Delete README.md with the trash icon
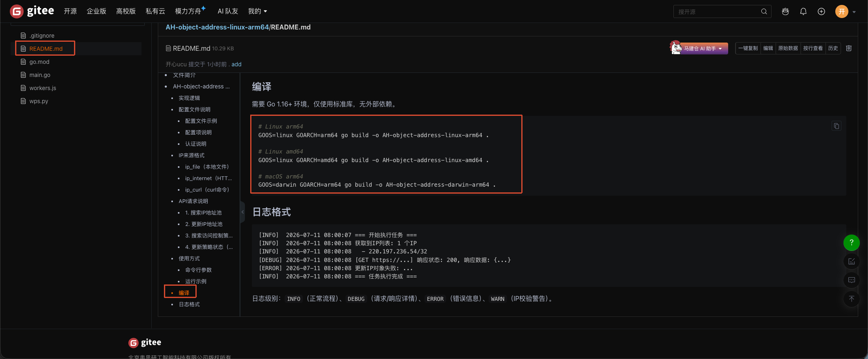Image resolution: width=868 pixels, height=359 pixels. coord(849,48)
